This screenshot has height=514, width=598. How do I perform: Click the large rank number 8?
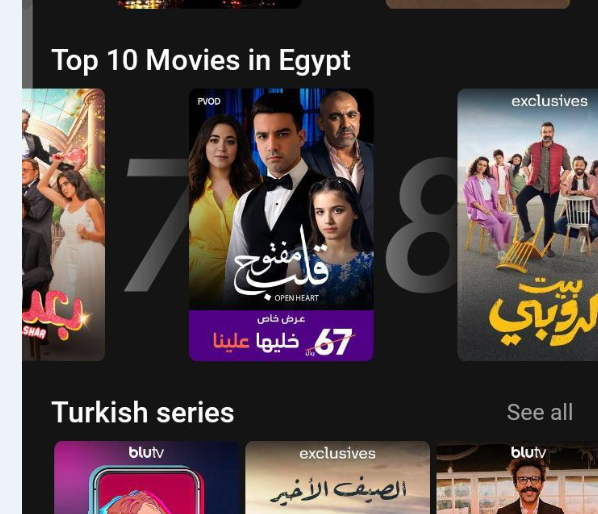421,225
